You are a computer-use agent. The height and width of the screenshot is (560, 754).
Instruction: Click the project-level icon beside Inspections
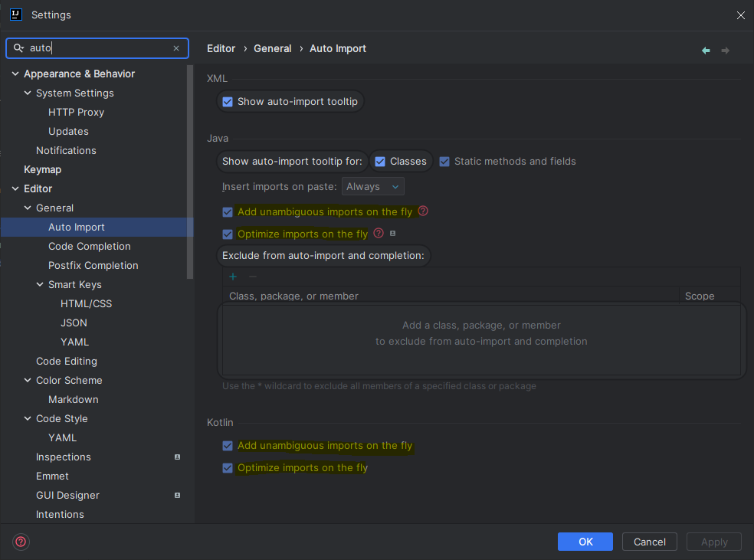pos(178,457)
